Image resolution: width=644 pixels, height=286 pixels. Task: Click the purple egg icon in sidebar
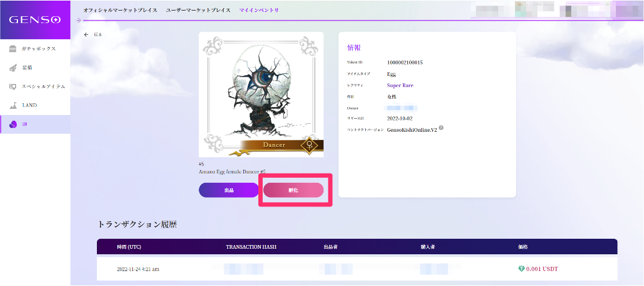click(x=13, y=124)
